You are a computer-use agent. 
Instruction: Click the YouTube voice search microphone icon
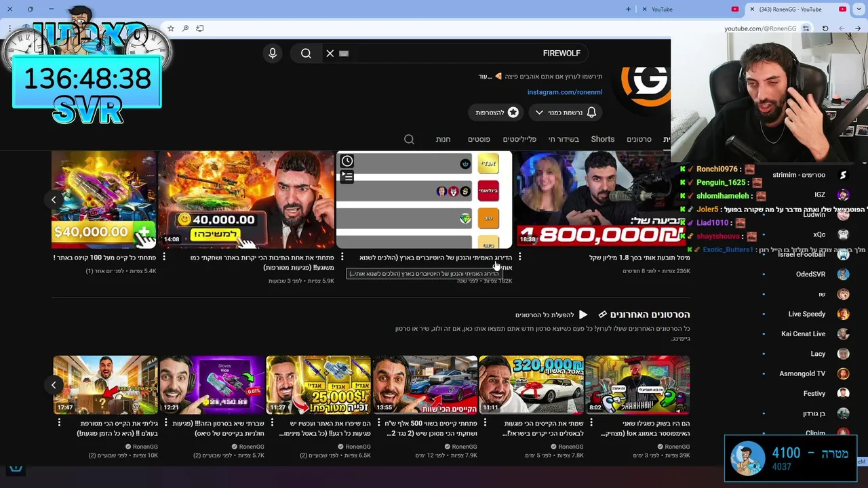[273, 54]
